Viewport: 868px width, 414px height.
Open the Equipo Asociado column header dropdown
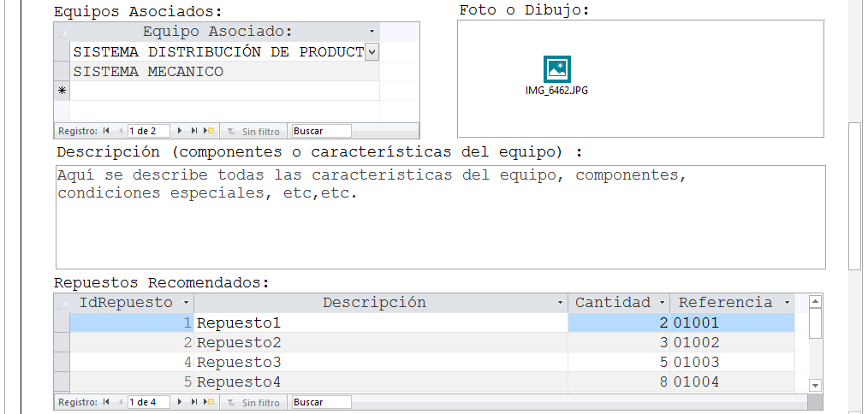pos(372,32)
